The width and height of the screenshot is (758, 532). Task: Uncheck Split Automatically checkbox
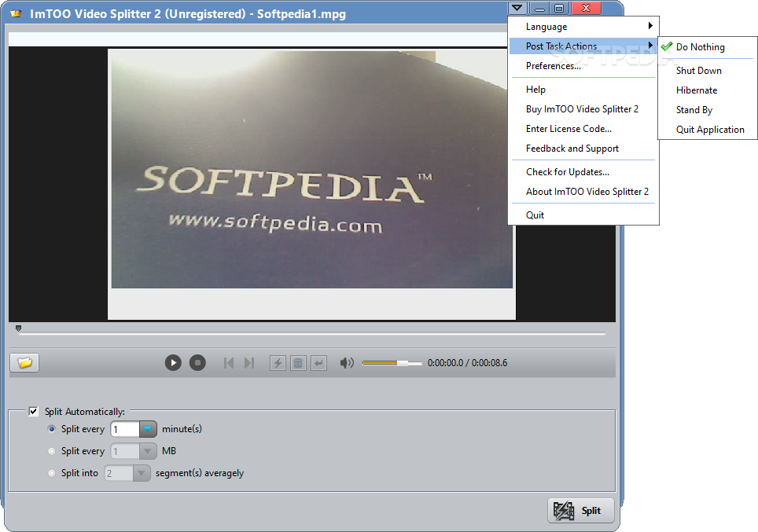[x=33, y=411]
